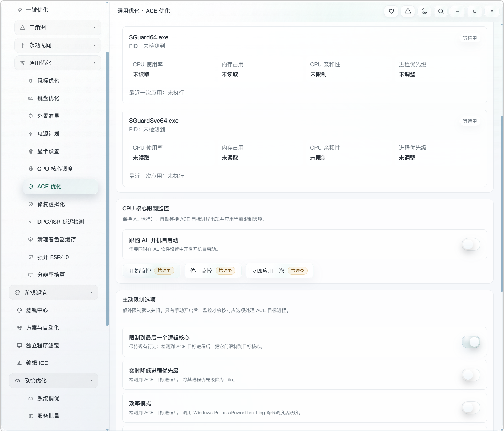This screenshot has height=432, width=504.
Task: Click the pulse icon of DPC/ISR 延迟检测
Action: tap(31, 222)
